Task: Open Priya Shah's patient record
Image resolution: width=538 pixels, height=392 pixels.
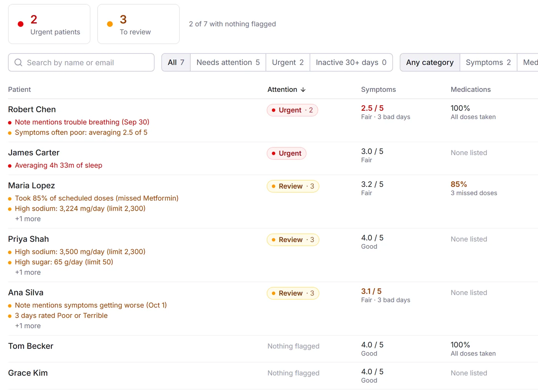Action: 28,239
